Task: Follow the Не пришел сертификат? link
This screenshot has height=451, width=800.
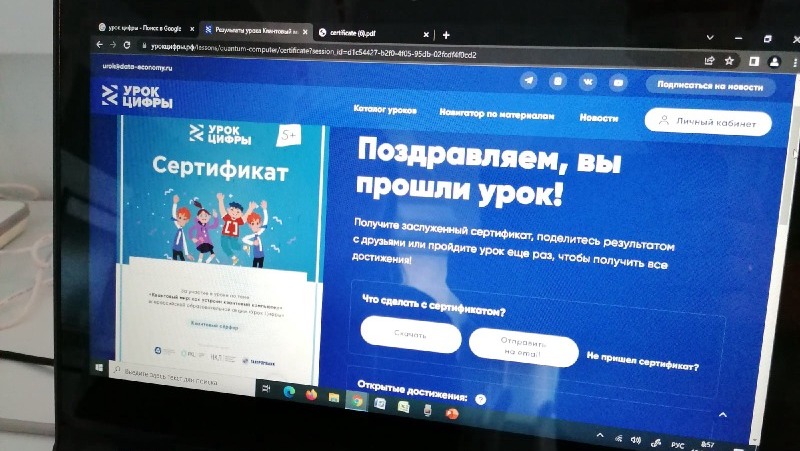Action: pos(642,362)
